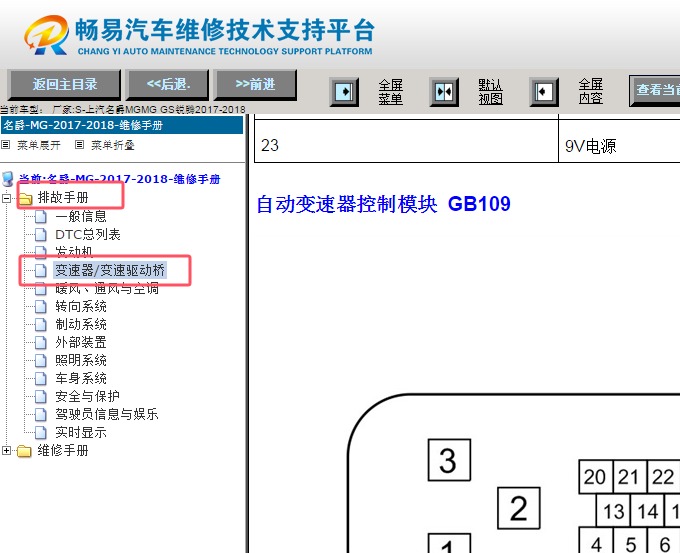
Task: Click the 9V电源 table cell
Action: coord(619,142)
